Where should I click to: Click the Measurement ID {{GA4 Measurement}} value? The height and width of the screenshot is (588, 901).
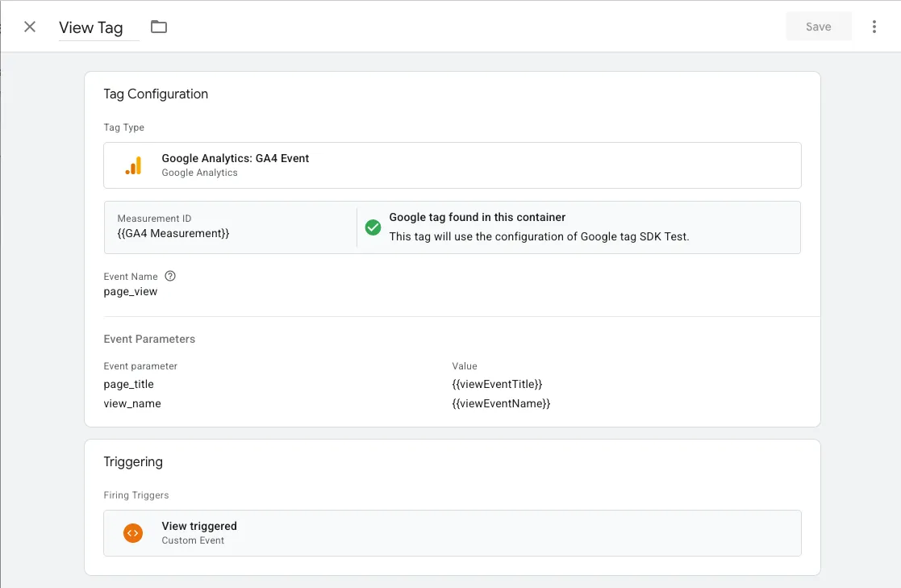(173, 233)
